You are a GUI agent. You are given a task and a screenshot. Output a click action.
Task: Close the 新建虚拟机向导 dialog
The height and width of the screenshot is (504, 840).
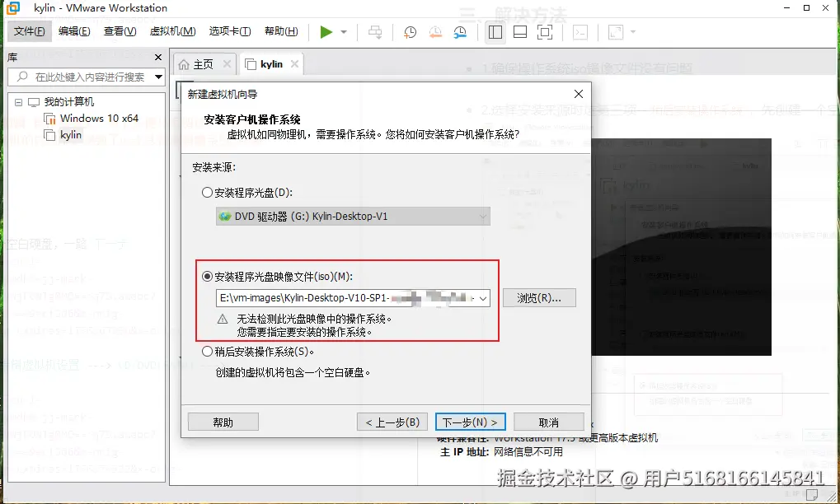click(x=579, y=94)
